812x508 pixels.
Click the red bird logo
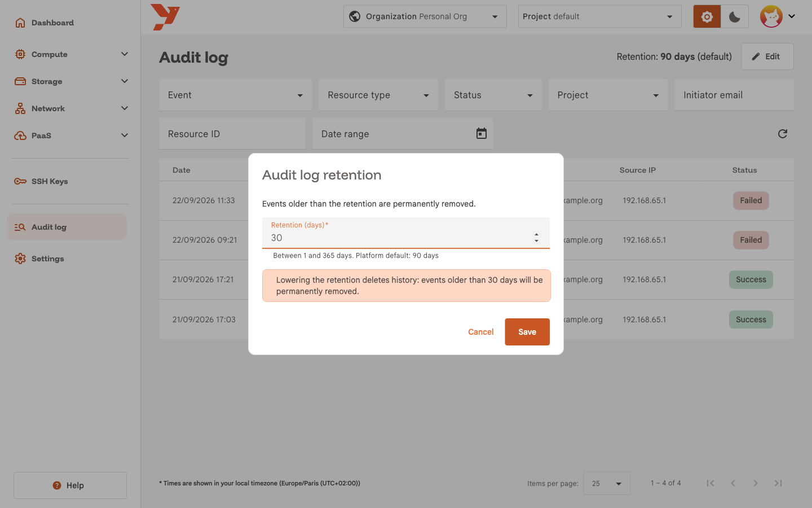(x=165, y=17)
